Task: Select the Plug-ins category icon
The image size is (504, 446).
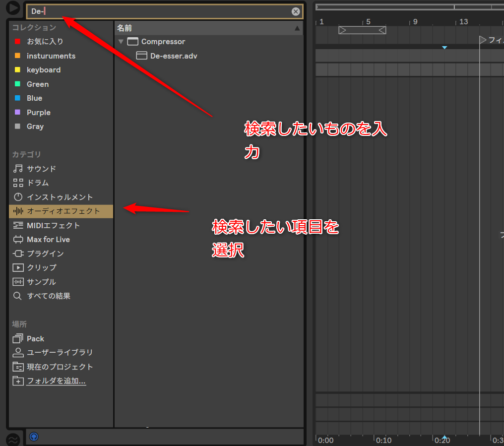Action: click(18, 254)
